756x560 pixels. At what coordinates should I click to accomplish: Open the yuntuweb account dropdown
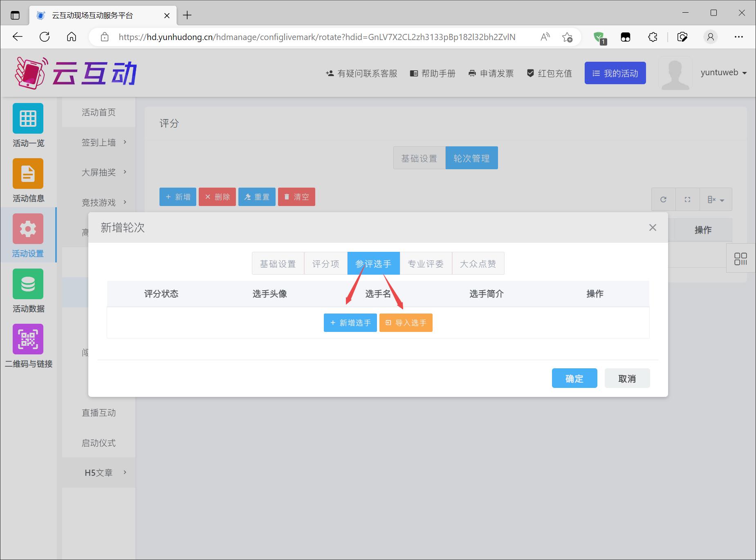723,73
